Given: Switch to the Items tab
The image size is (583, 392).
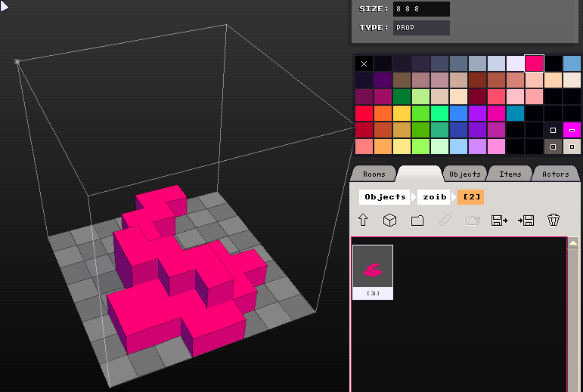Looking at the screenshot, I should (x=510, y=174).
